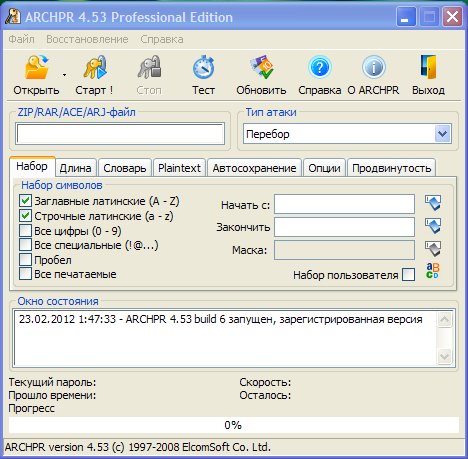Click the 'Прошло времени:' label

tap(52, 395)
